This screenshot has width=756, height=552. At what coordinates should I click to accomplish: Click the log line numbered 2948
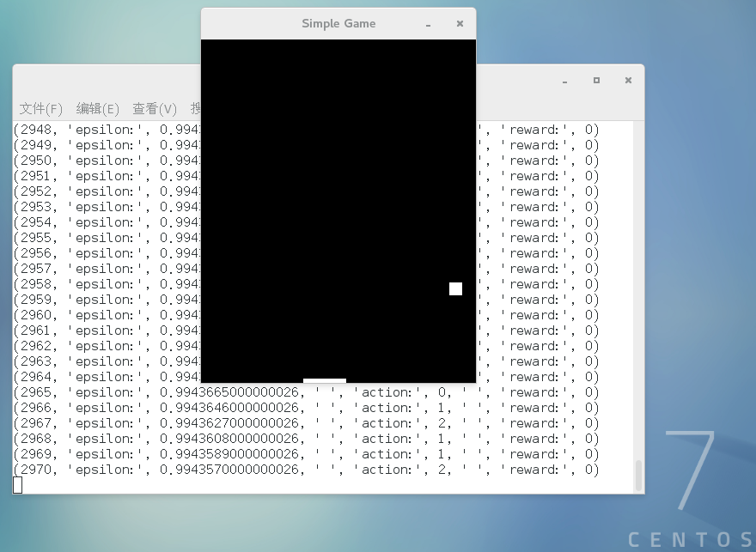(x=306, y=130)
